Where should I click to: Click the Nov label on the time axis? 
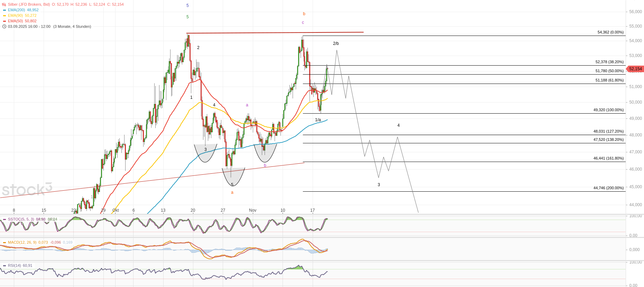click(x=252, y=210)
